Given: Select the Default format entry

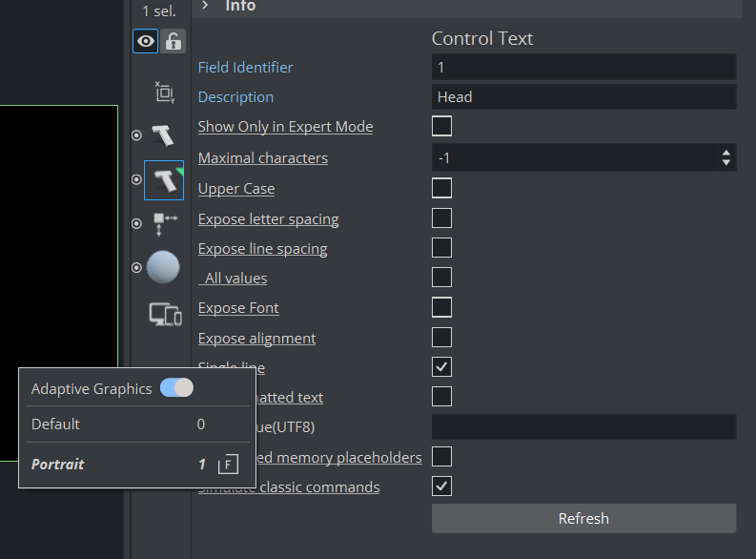Looking at the screenshot, I should tap(55, 424).
